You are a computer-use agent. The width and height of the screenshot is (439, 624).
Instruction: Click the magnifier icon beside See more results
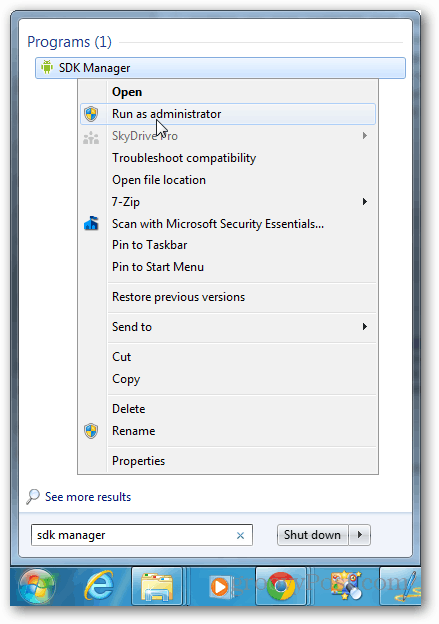point(33,496)
